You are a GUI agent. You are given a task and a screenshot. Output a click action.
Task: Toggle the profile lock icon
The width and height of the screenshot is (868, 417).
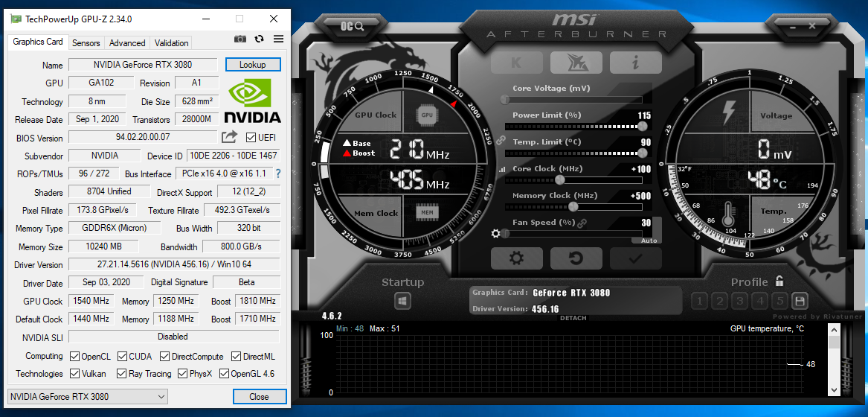tap(779, 281)
